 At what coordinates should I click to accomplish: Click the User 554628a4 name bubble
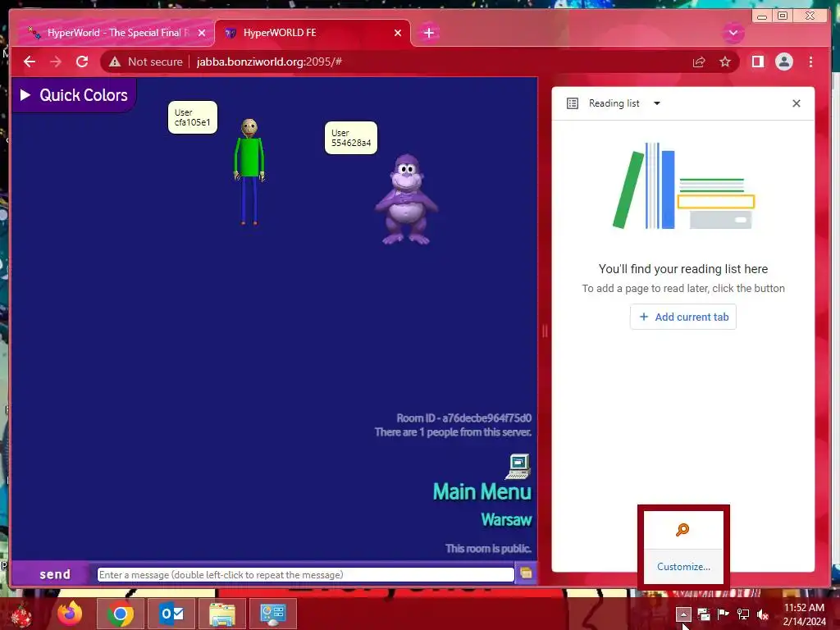coord(351,138)
